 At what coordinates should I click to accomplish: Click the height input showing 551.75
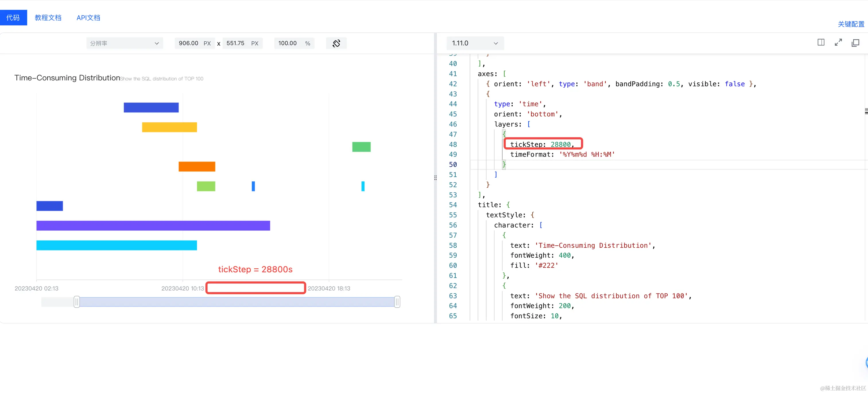(235, 43)
